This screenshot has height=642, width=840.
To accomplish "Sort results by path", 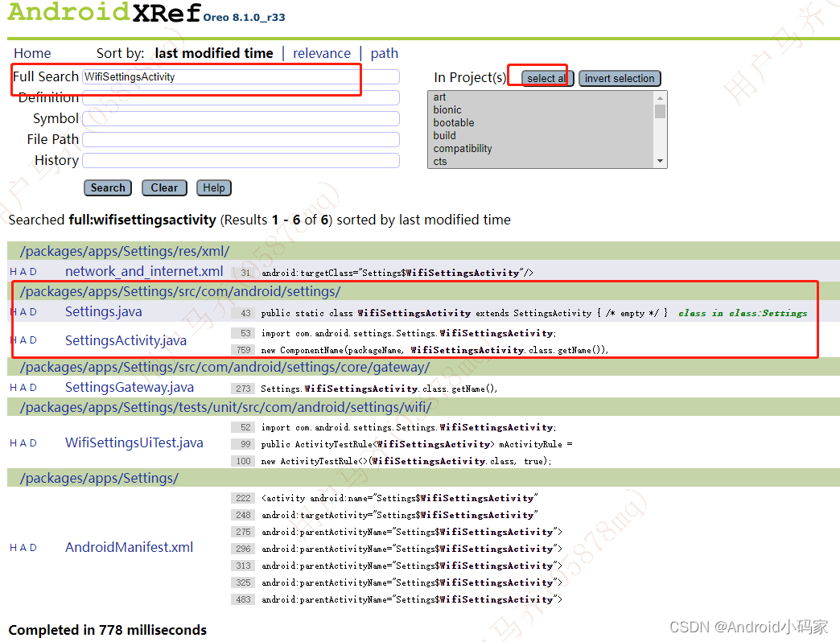I will pyautogui.click(x=384, y=53).
